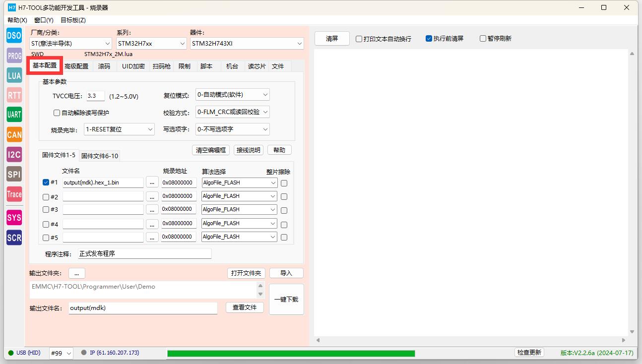Browse file for firmware slot #1

point(152,182)
